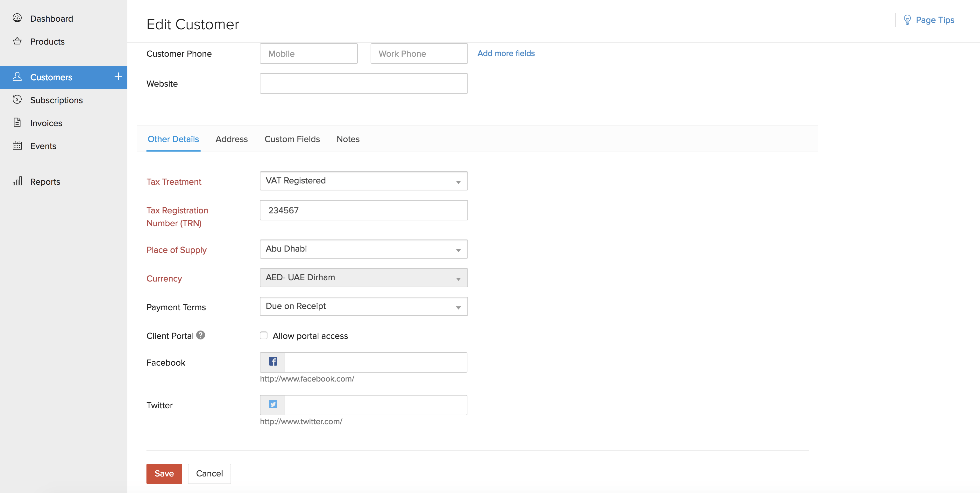Open the Payment Terms dropdown
This screenshot has width=980, height=493.
click(x=458, y=306)
